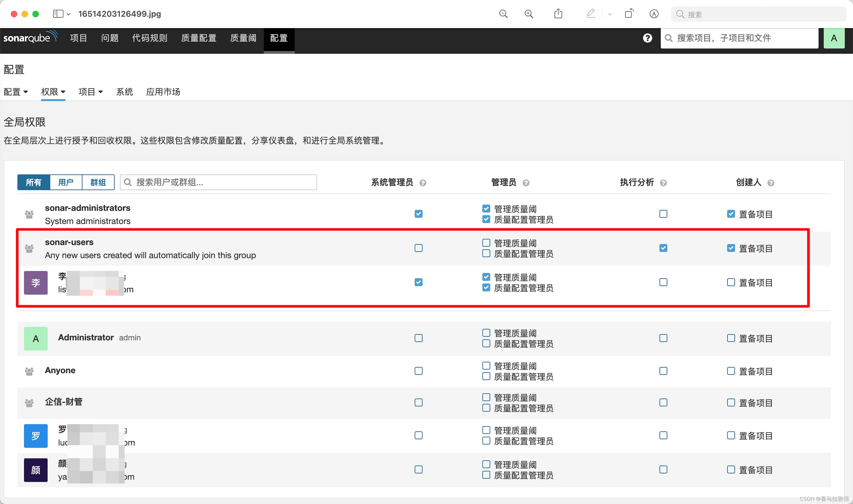This screenshot has height=504, width=853.
Task: Open 项目 in top navigation
Action: [79, 38]
